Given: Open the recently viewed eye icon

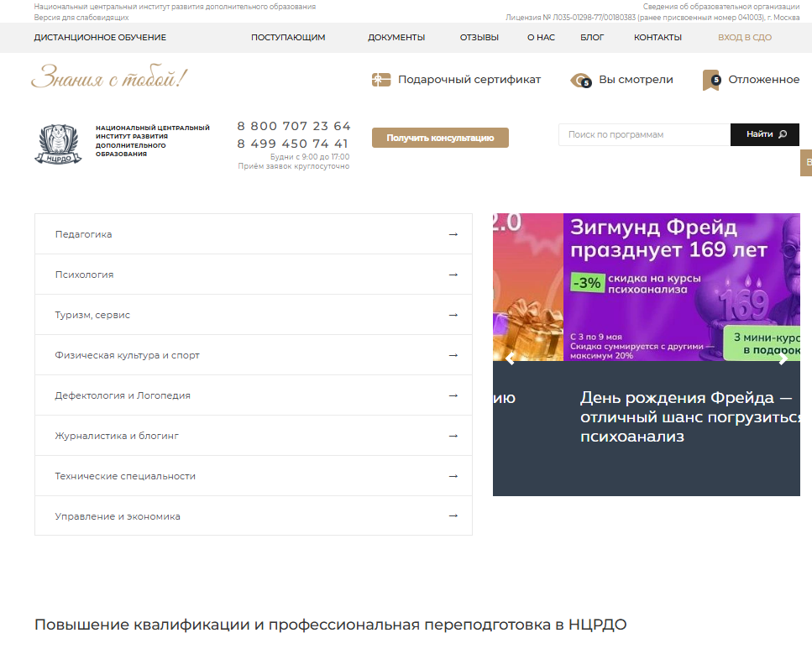Looking at the screenshot, I should [x=580, y=80].
